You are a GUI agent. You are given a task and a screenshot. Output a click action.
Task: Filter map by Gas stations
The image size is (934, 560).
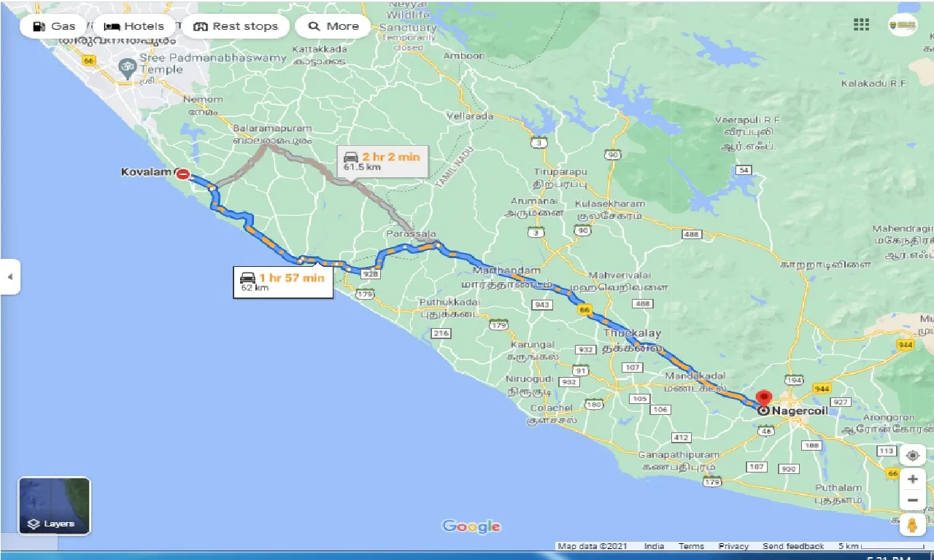pos(55,26)
